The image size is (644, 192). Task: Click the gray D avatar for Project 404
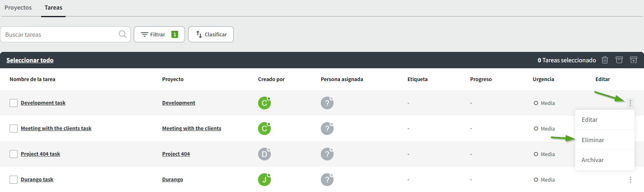tap(264, 154)
